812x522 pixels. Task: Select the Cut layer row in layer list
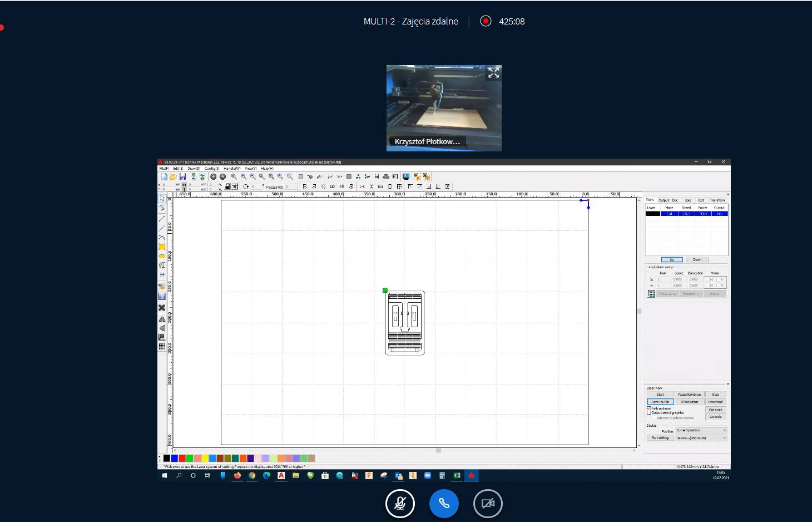point(687,214)
